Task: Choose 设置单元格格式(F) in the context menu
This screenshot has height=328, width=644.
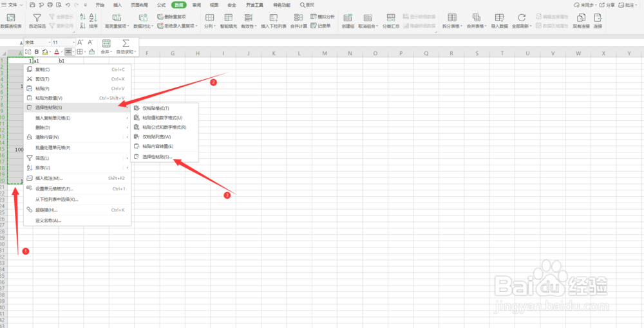Action: click(x=77, y=189)
